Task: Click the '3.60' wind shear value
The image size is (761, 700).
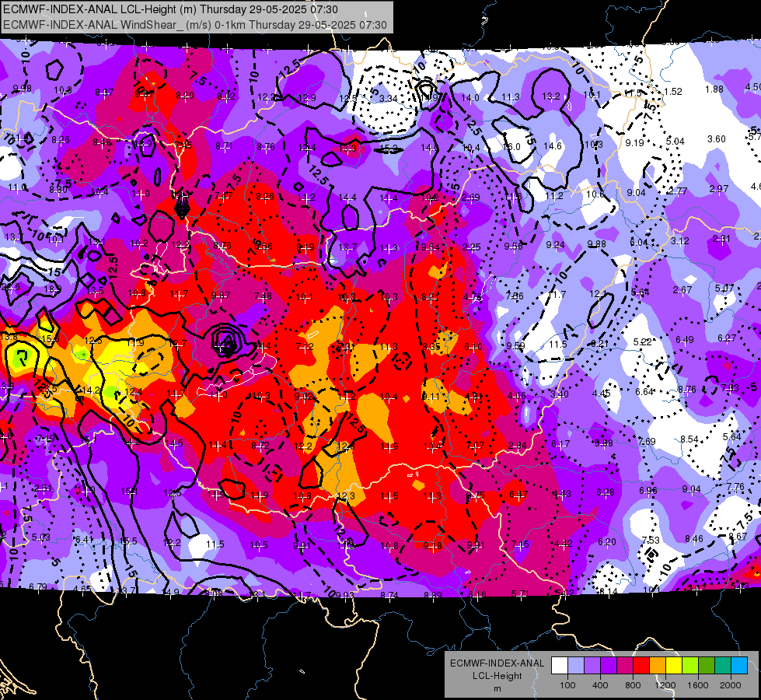Action: 717,139
